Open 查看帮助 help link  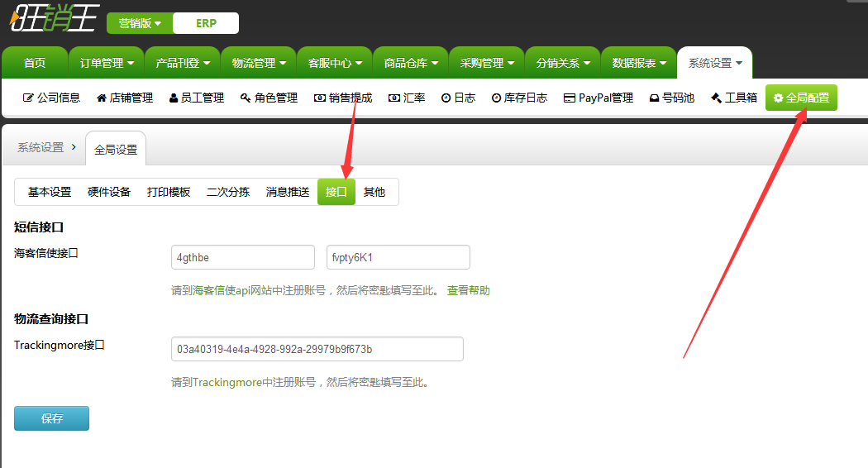469,291
